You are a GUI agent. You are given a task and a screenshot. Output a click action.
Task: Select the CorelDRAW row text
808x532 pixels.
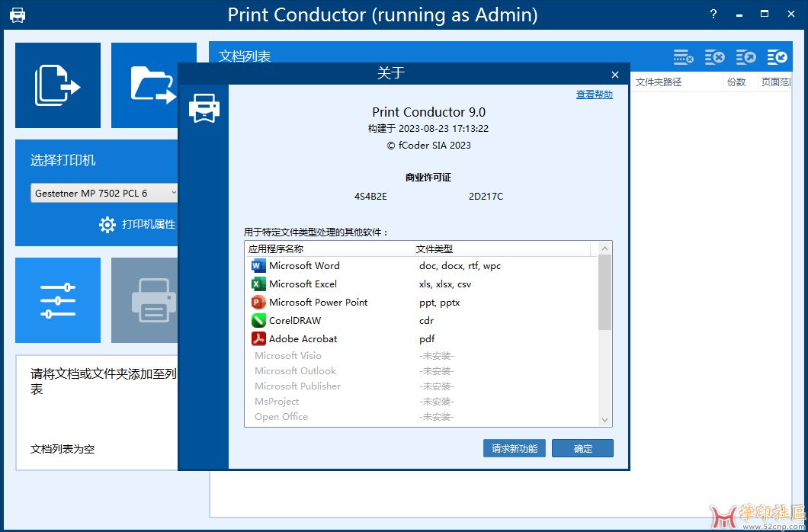pos(295,321)
